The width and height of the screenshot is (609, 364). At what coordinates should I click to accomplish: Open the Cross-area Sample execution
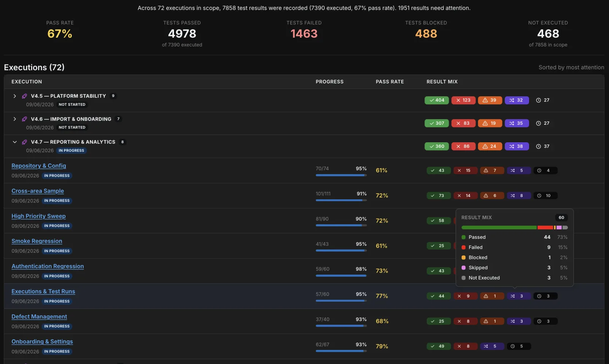[x=38, y=191]
